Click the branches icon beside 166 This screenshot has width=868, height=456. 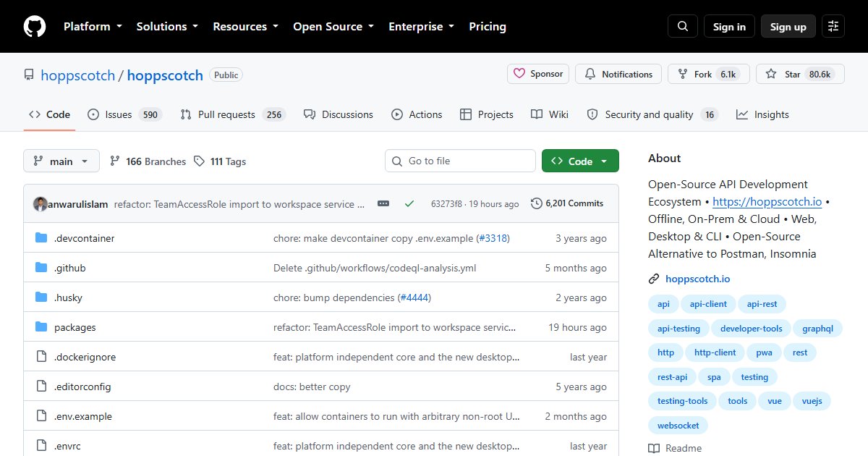(x=115, y=161)
